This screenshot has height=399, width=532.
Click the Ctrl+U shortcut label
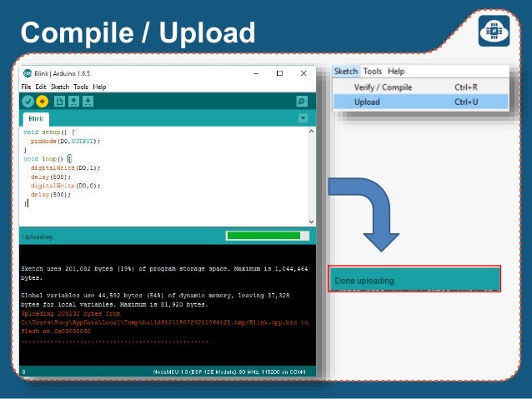[466, 102]
